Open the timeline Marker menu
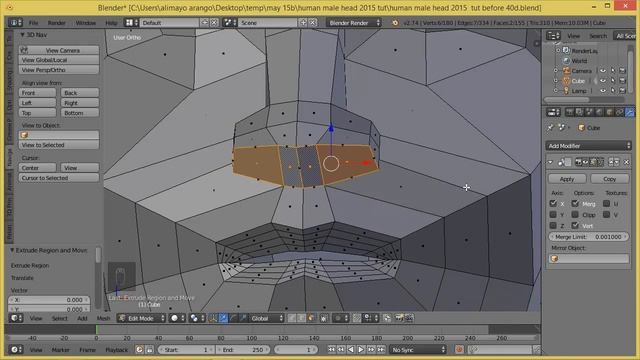 coord(60,350)
